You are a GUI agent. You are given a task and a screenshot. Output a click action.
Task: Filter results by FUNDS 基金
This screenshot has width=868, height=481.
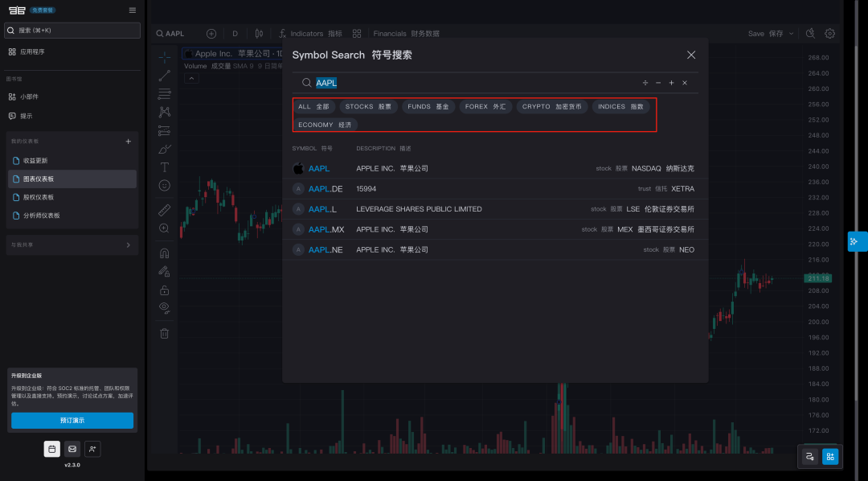pos(428,106)
